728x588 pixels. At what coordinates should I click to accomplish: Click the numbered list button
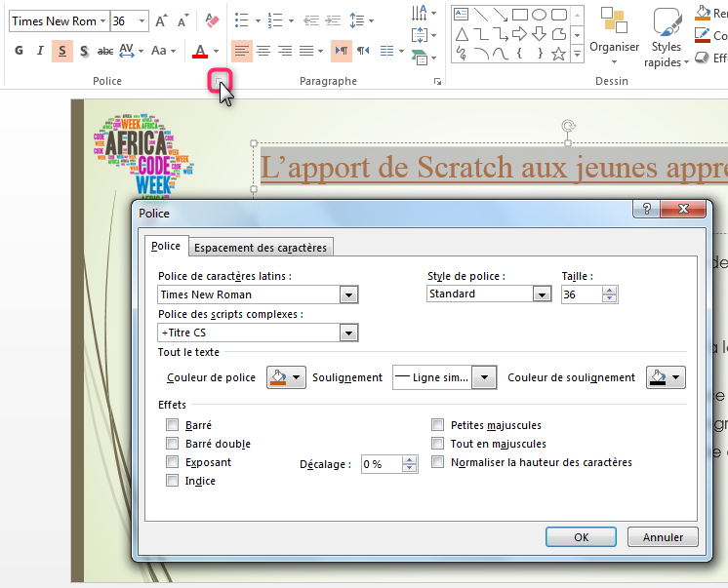(275, 20)
